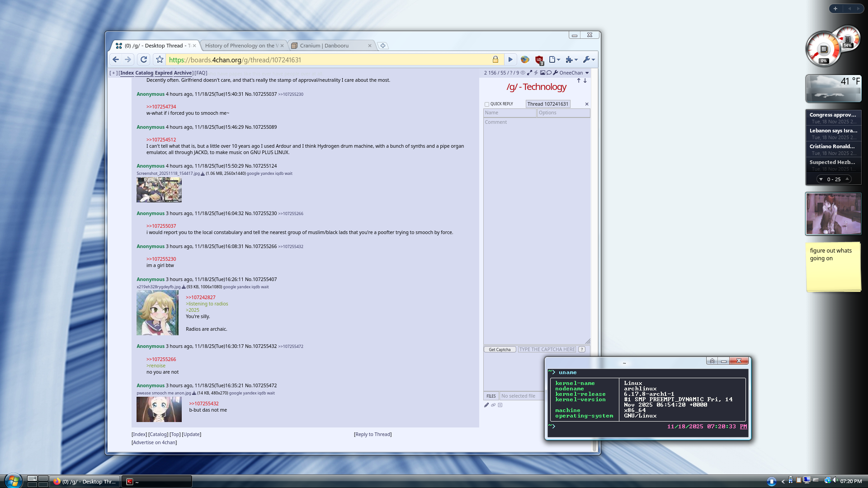This screenshot has height=488, width=868.
Task: Open the Screenshot_20251118 thumbnail image
Action: (x=159, y=190)
